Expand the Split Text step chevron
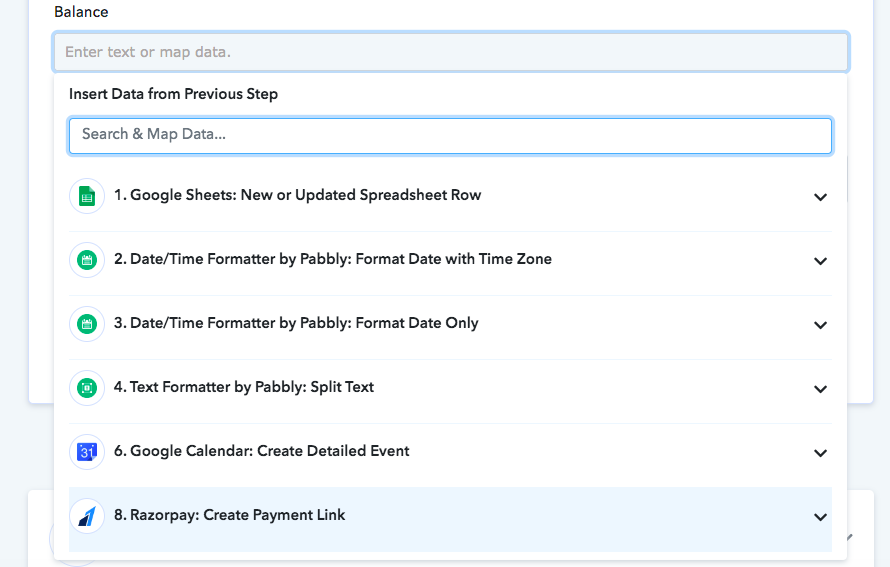The height and width of the screenshot is (567, 890). coord(820,389)
